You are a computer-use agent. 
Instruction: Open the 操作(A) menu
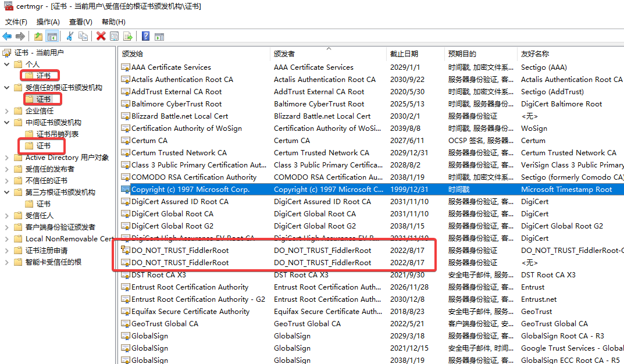48,22
